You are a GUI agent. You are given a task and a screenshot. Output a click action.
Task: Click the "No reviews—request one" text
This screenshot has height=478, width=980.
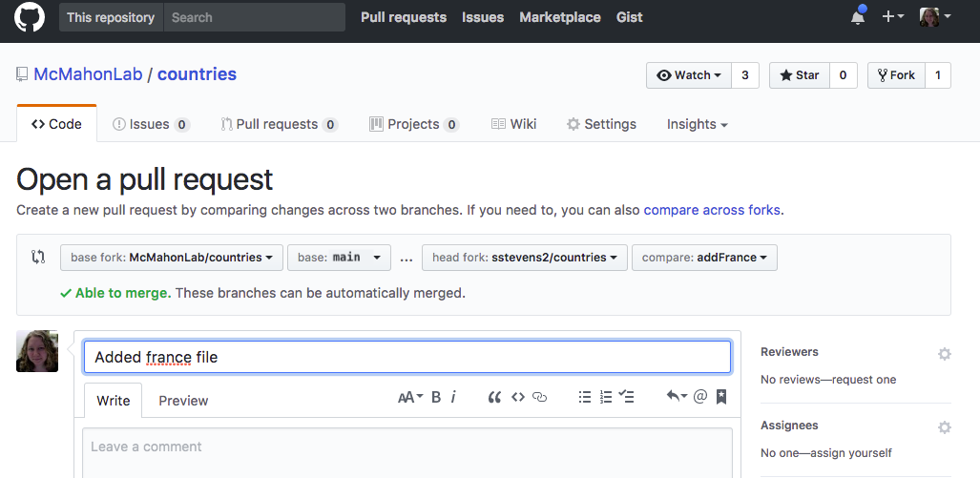coord(828,380)
